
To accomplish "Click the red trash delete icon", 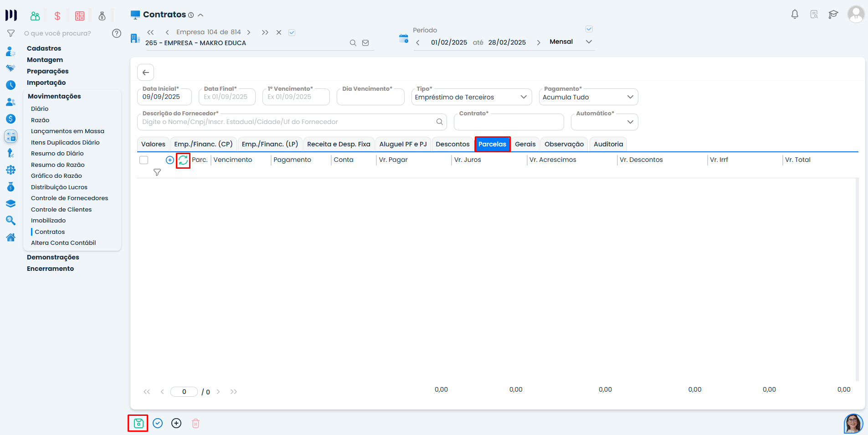I will [x=195, y=424].
